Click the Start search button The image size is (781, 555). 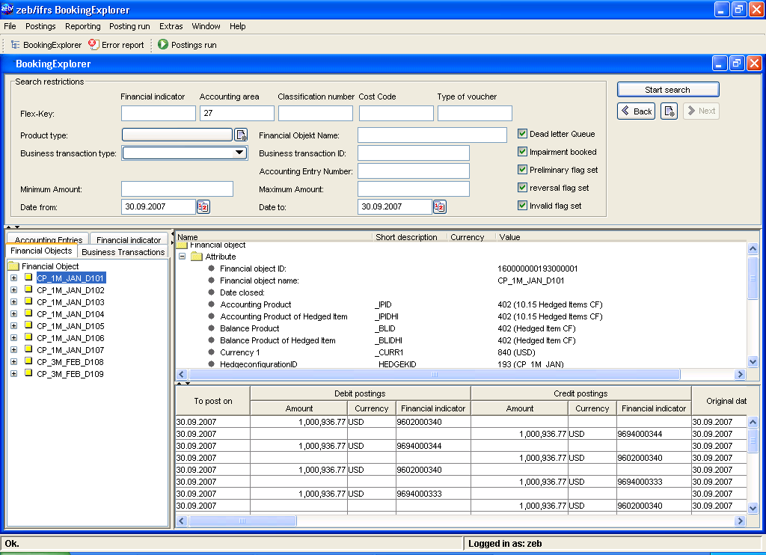point(667,90)
